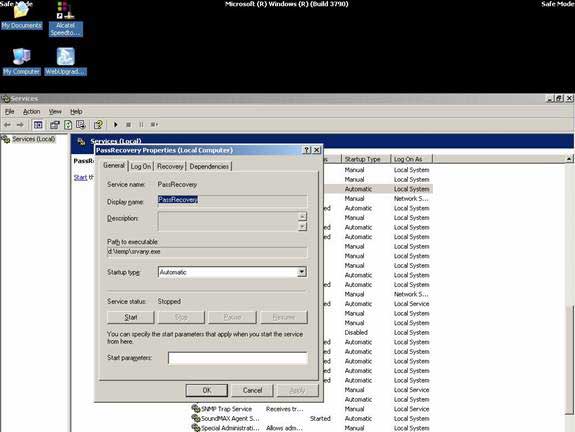
Task: Open the Action menu
Action: pyautogui.click(x=32, y=111)
